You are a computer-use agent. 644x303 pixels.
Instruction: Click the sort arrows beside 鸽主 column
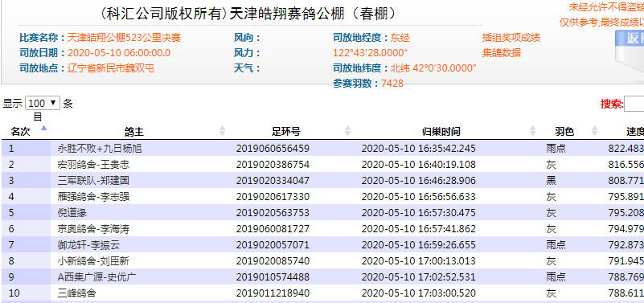click(x=222, y=131)
